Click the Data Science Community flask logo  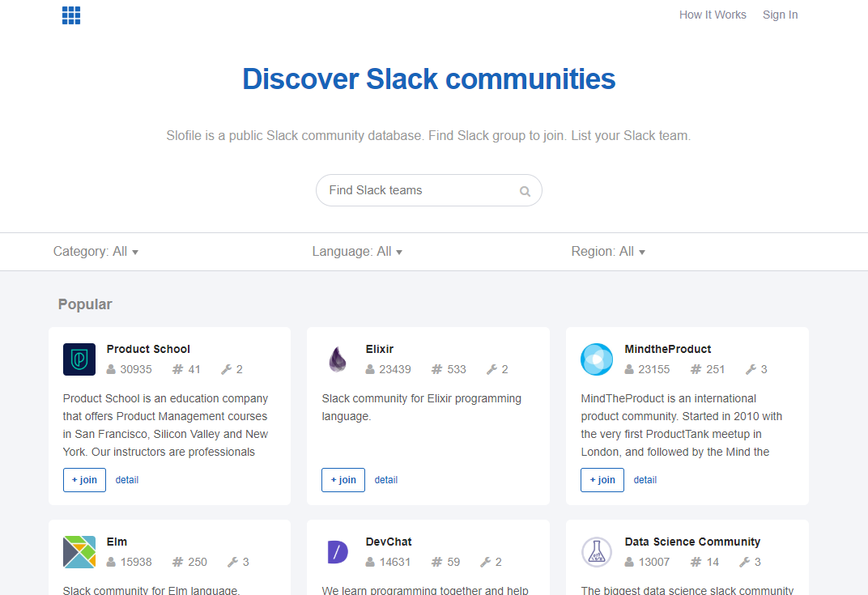(597, 552)
